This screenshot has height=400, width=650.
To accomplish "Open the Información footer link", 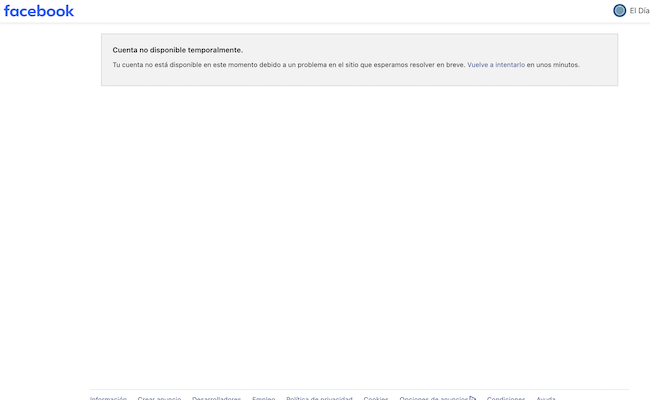I will (108, 398).
